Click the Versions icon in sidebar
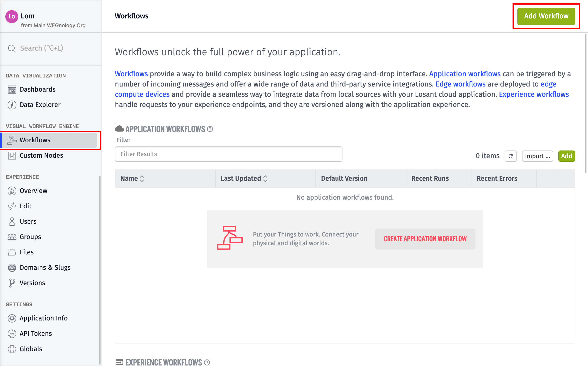This screenshot has width=588, height=366. tap(12, 283)
